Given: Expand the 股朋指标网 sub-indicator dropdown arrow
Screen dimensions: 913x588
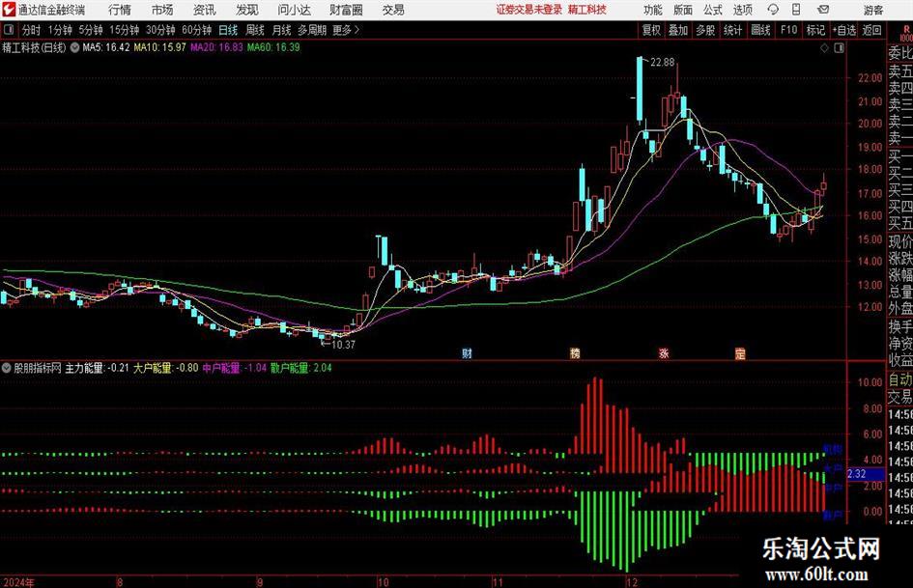Looking at the screenshot, I should coord(7,368).
